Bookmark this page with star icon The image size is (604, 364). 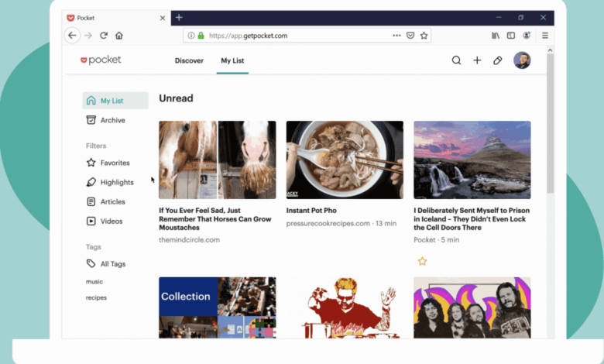point(424,36)
